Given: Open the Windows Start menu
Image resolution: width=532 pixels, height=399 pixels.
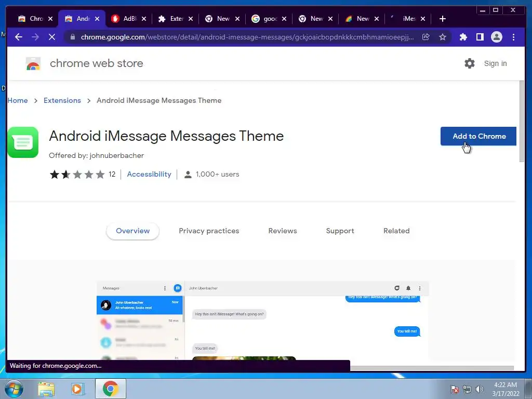Looking at the screenshot, I should (x=14, y=389).
